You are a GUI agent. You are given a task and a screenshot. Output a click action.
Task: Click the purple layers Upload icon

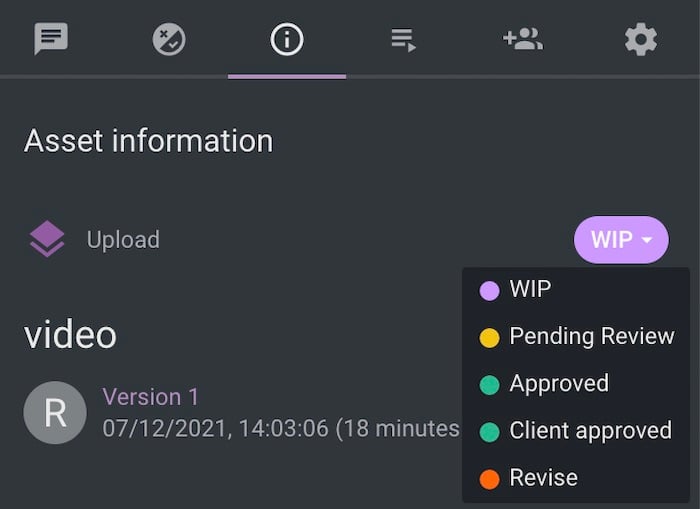(47, 240)
